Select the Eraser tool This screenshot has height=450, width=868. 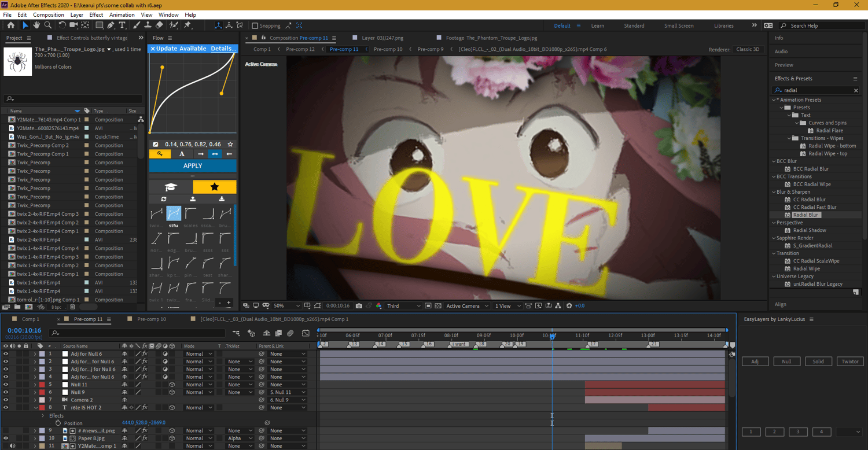coord(160,25)
